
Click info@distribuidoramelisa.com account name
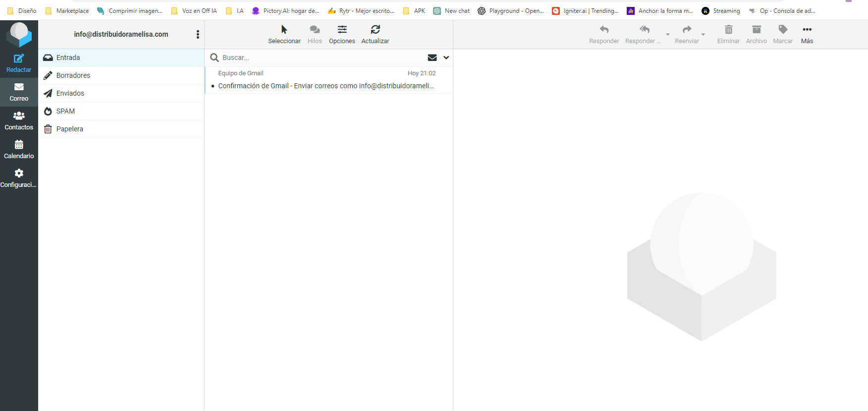[x=121, y=34]
